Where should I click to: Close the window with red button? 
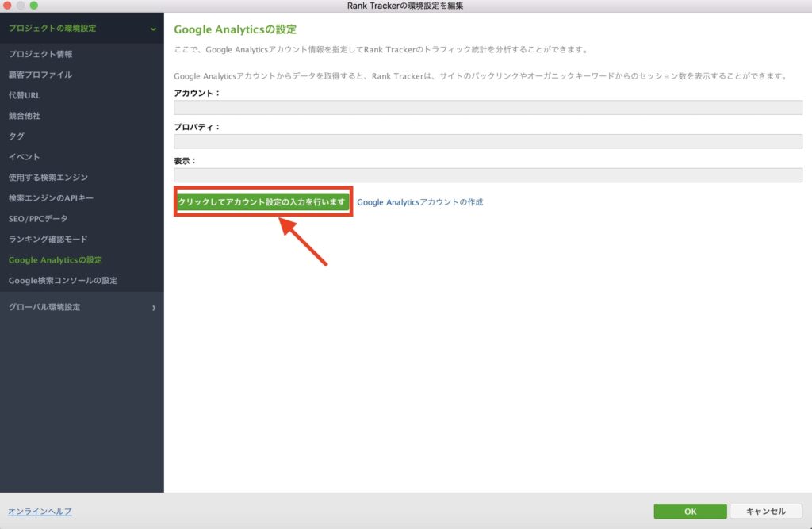(7, 6)
